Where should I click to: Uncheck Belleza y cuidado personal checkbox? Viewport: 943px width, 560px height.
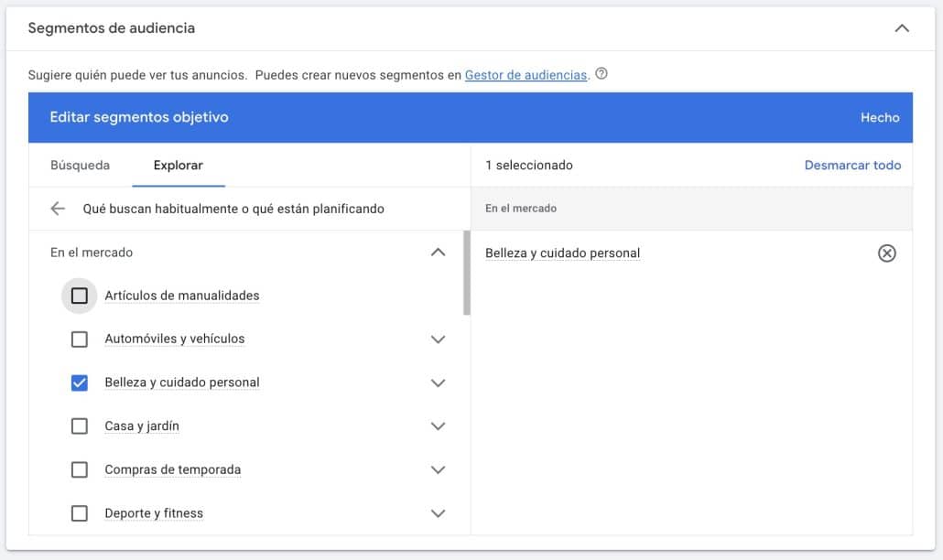click(x=80, y=382)
